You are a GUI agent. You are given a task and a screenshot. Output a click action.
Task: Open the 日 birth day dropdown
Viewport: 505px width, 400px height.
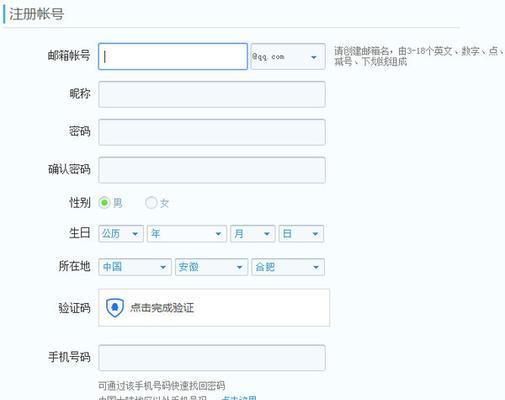[x=301, y=234]
